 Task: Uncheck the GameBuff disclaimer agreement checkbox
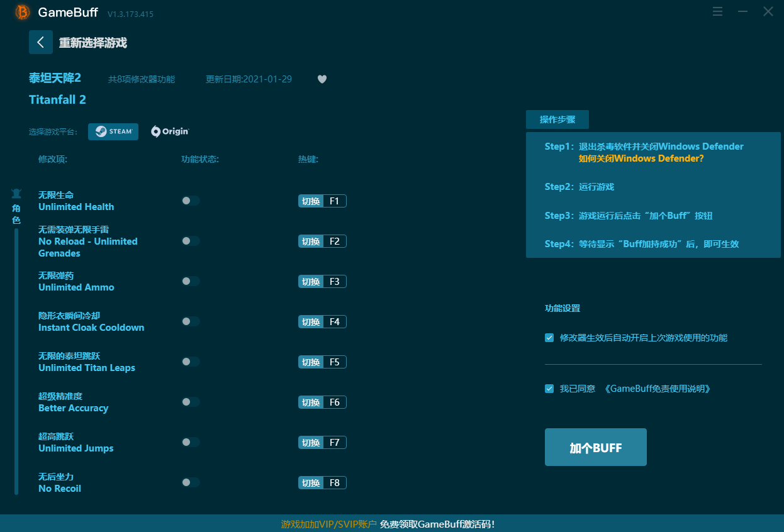549,389
